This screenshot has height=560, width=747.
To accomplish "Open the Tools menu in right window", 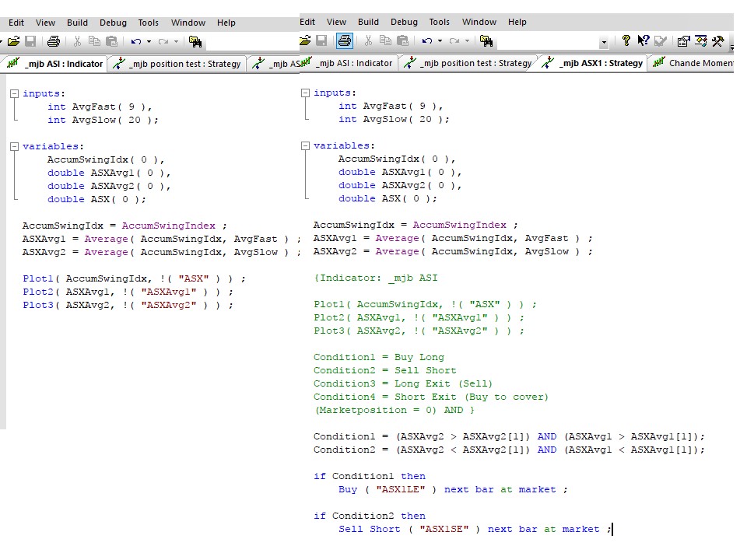I will pyautogui.click(x=439, y=22).
